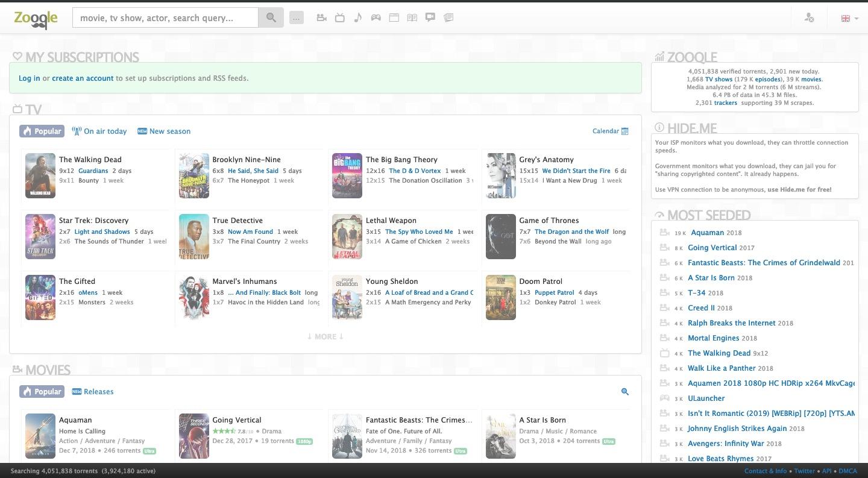Viewport: 868px width, 478px height.
Task: Open Grey's Anatomy show title
Action: 546,160
